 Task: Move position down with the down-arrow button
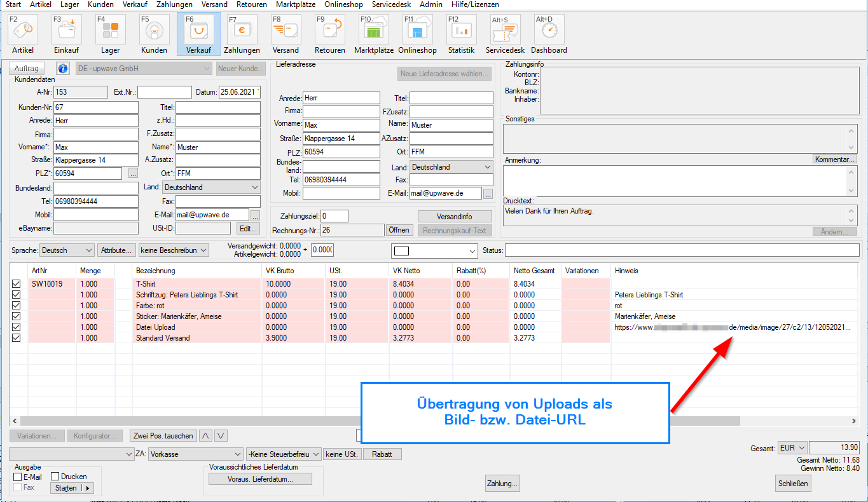tap(221, 435)
